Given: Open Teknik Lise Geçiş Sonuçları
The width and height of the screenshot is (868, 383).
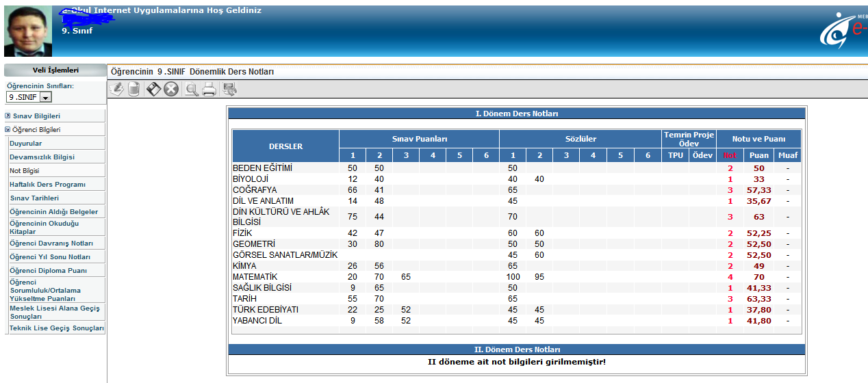Looking at the screenshot, I should tap(57, 328).
